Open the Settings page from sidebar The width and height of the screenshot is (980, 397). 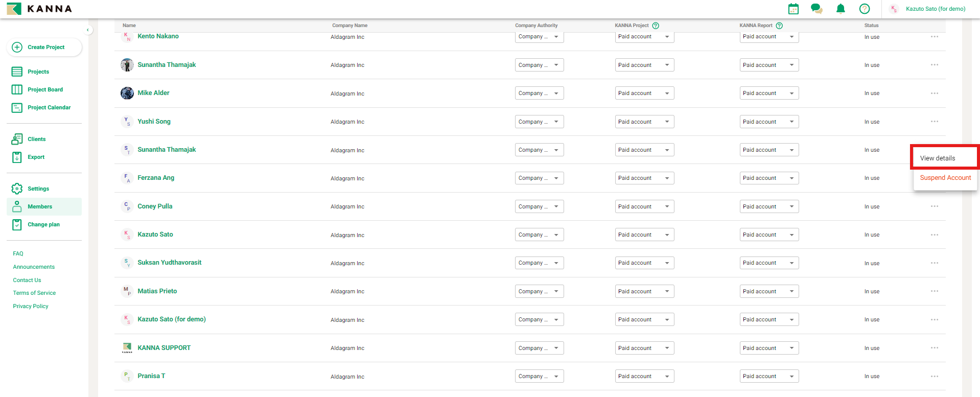pos(38,189)
